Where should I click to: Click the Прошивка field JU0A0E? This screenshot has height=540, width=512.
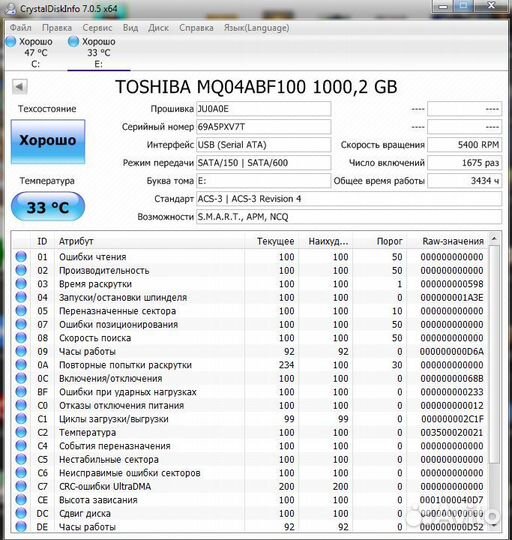click(x=263, y=109)
